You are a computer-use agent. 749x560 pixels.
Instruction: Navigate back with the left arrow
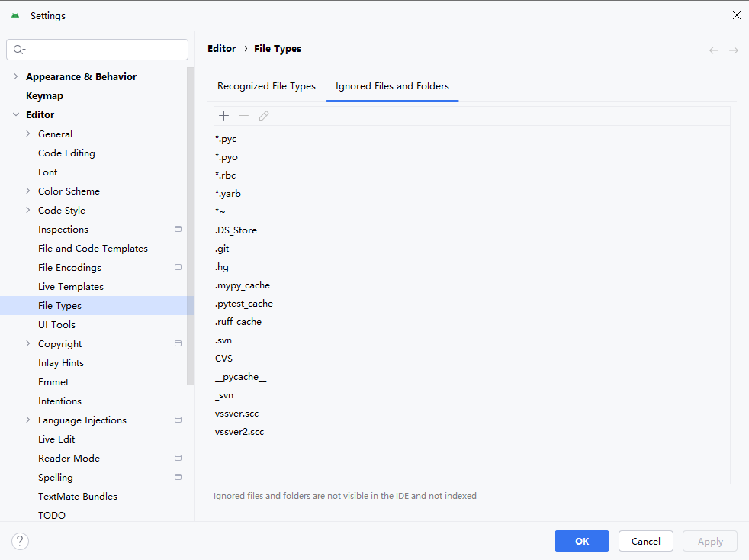coord(714,50)
